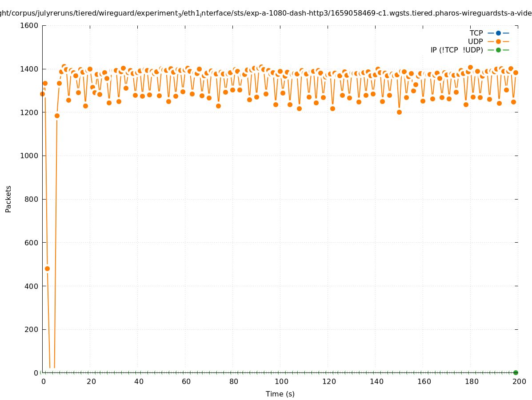
Task: Select the UDP data point near 480 packets
Action: click(47, 268)
